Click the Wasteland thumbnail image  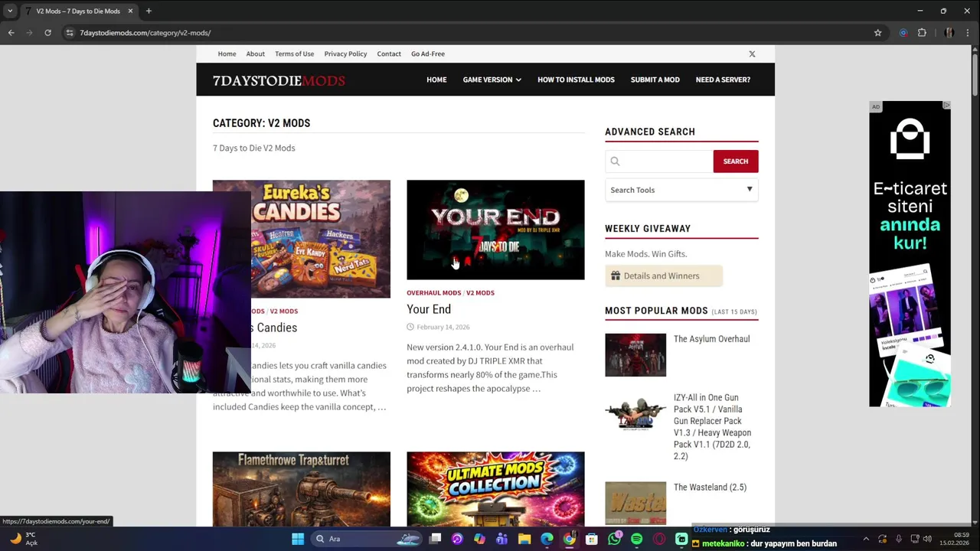[x=635, y=503]
